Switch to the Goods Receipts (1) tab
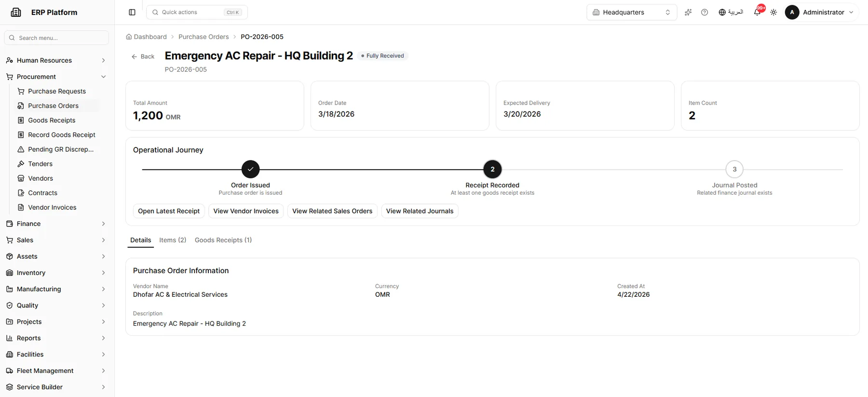 [x=223, y=240]
